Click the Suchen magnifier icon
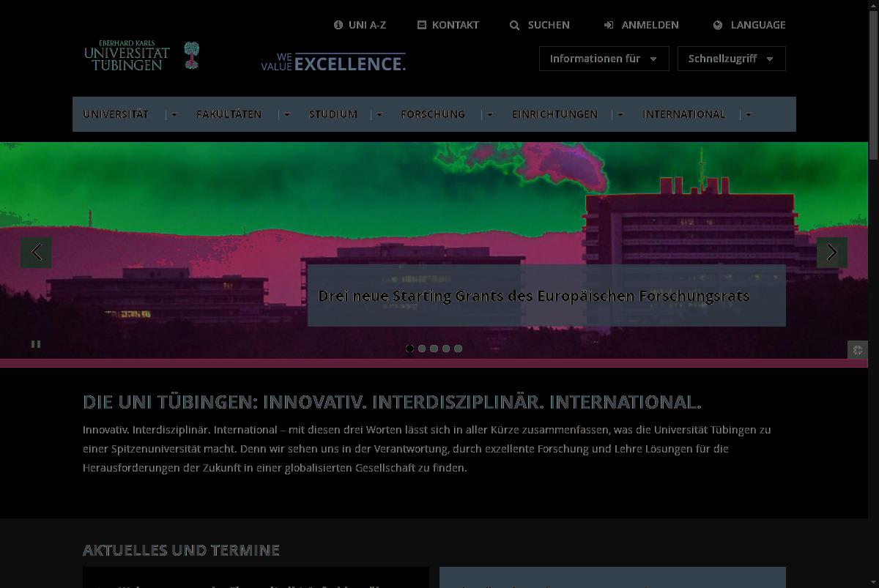This screenshot has width=879, height=588. tap(515, 25)
